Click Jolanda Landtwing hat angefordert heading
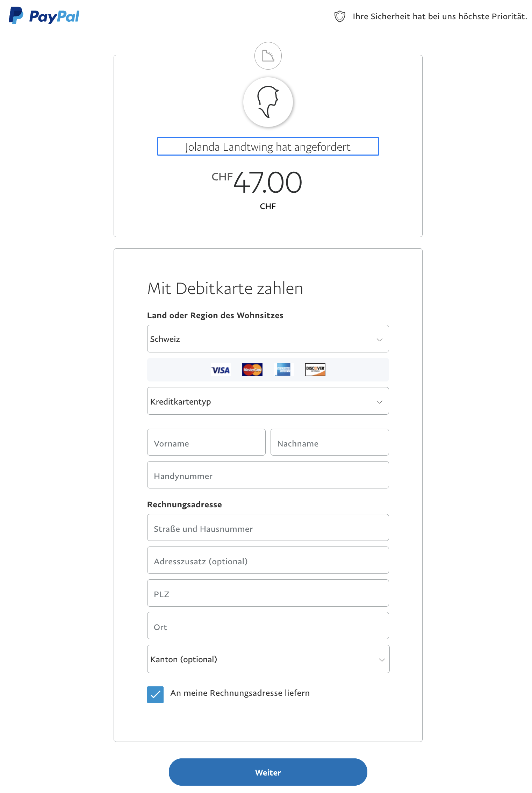532x793 pixels. coord(268,147)
